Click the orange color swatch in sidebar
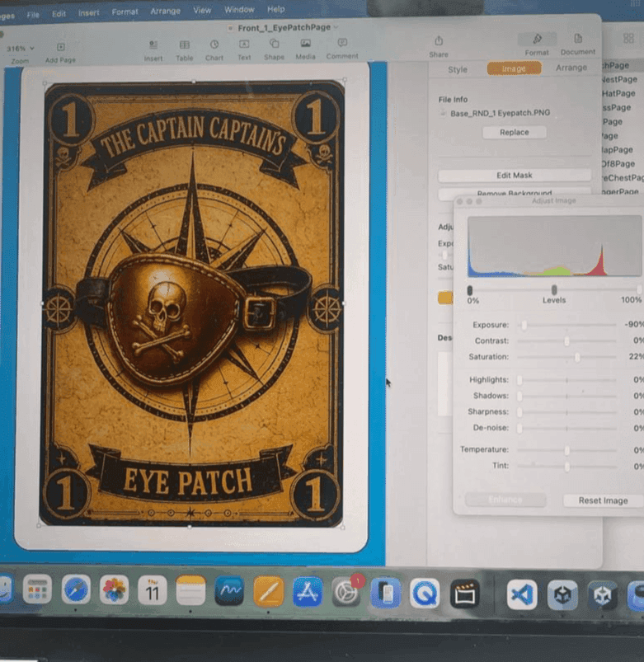 (444, 298)
